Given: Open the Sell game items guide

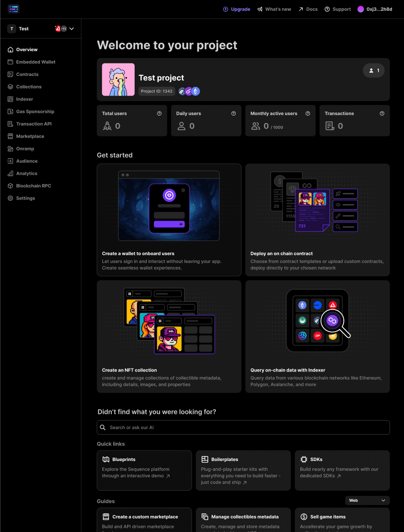Looking at the screenshot, I should pos(343,520).
